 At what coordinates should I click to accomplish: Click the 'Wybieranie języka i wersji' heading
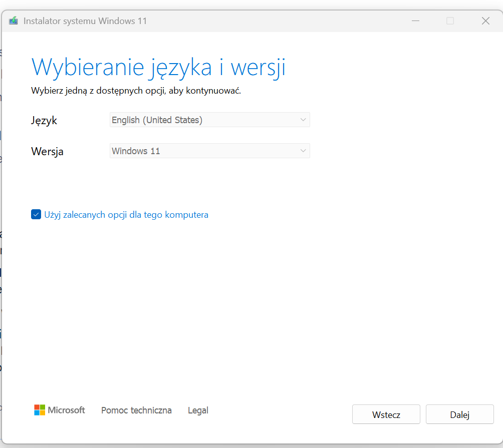click(x=158, y=68)
